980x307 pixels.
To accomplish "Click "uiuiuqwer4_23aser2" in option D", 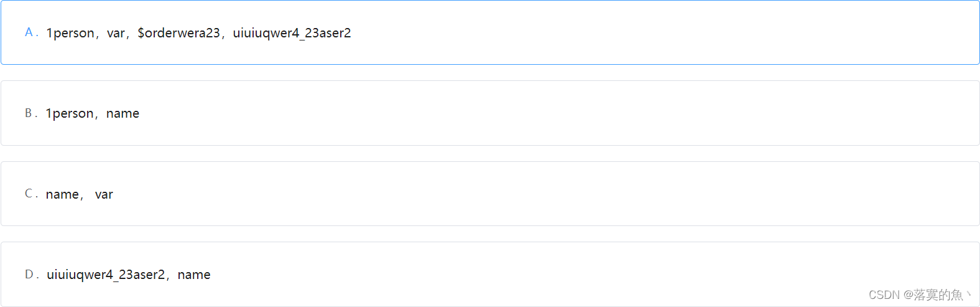I will [106, 275].
